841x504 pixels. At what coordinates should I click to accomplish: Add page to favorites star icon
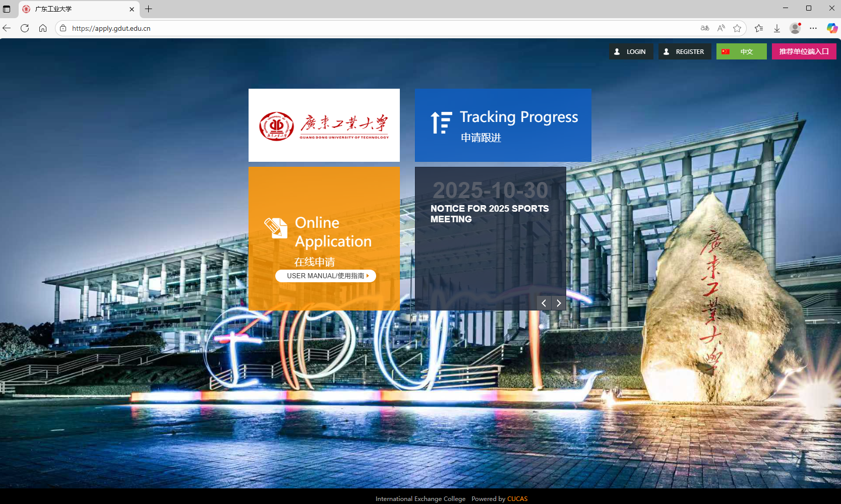(x=737, y=28)
